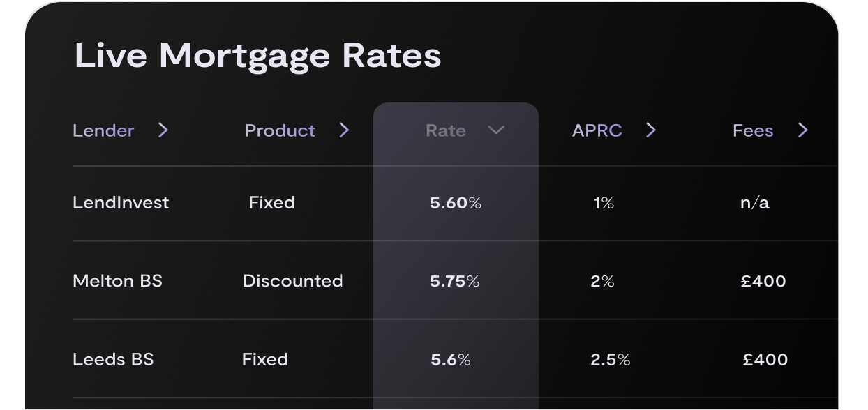Viewport: 868px width, 410px height.
Task: Click the Leeds BS lender name
Action: [113, 360]
